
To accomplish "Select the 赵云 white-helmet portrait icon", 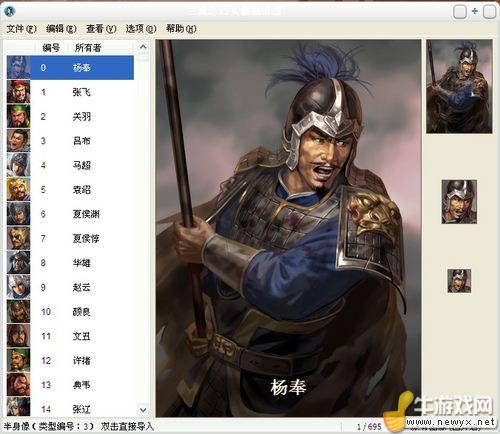I will coord(18,287).
